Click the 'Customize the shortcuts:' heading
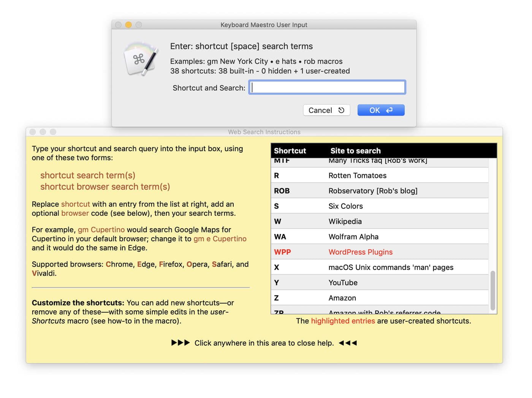The width and height of the screenshot is (532, 398). point(78,303)
